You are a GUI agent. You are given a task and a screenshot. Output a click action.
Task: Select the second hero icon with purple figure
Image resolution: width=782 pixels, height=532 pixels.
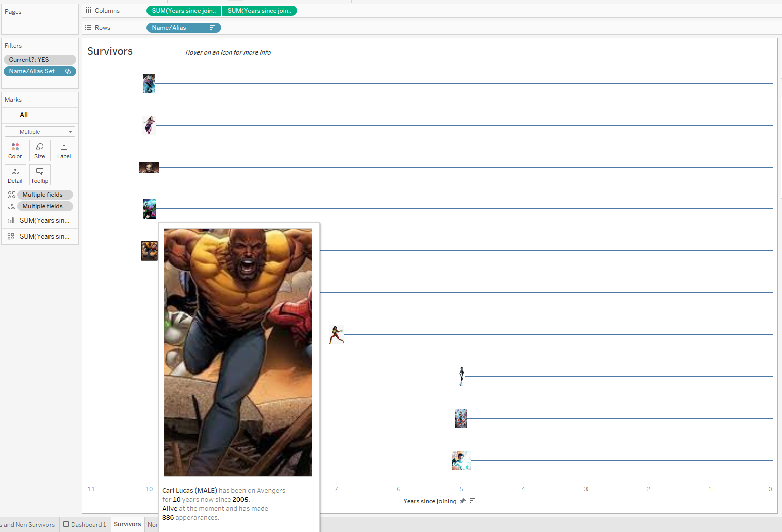149,125
